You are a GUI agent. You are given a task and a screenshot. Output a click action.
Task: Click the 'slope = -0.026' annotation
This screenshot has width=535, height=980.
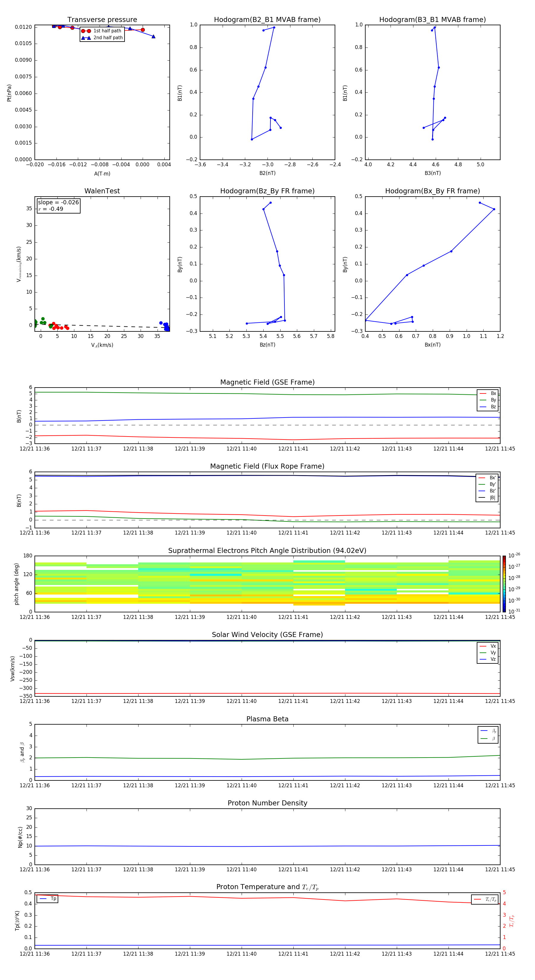pyautogui.click(x=58, y=203)
